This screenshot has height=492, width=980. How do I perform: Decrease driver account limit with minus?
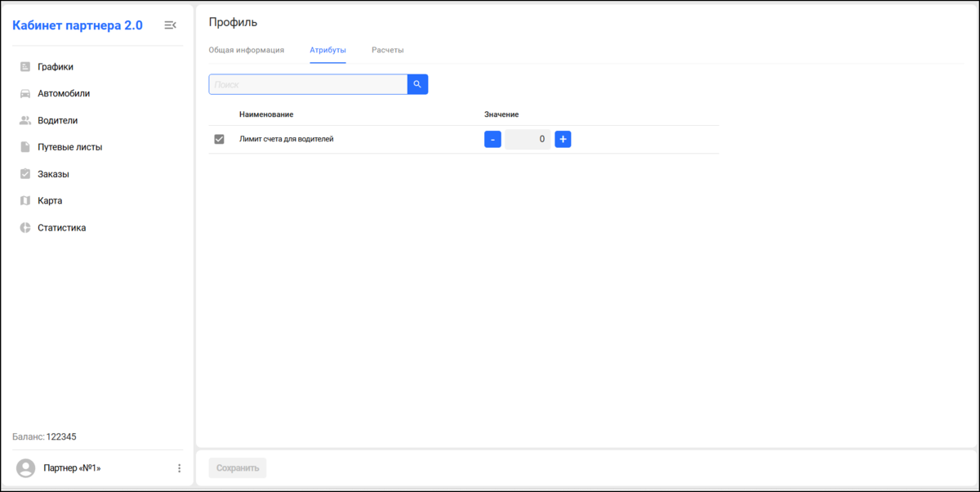click(492, 139)
